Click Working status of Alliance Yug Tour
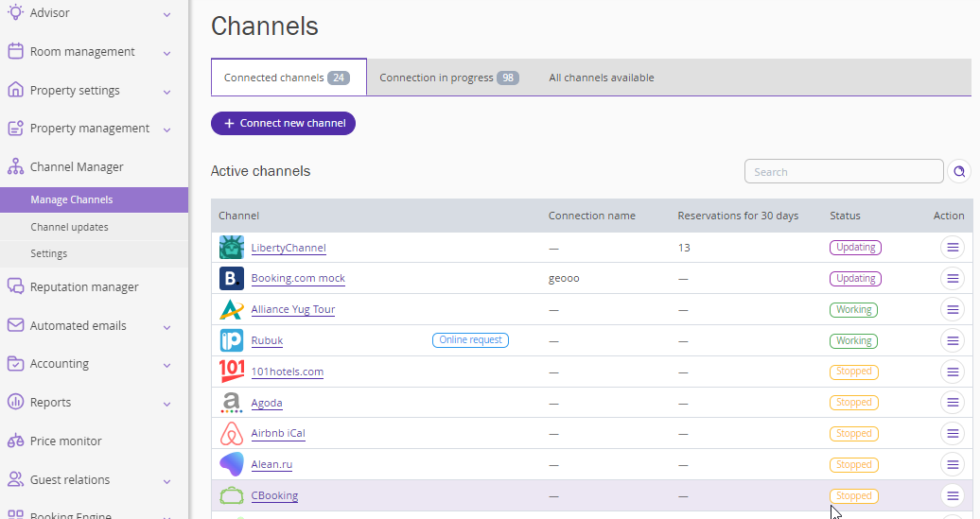 tap(854, 309)
